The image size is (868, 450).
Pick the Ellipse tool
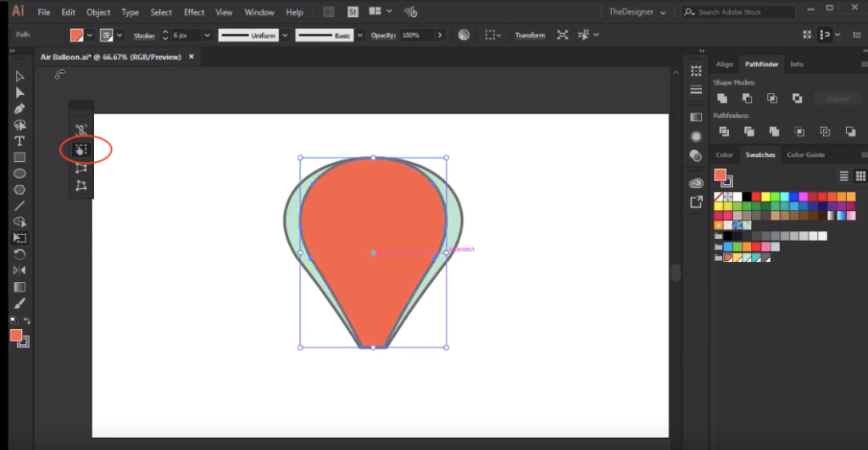coord(19,173)
